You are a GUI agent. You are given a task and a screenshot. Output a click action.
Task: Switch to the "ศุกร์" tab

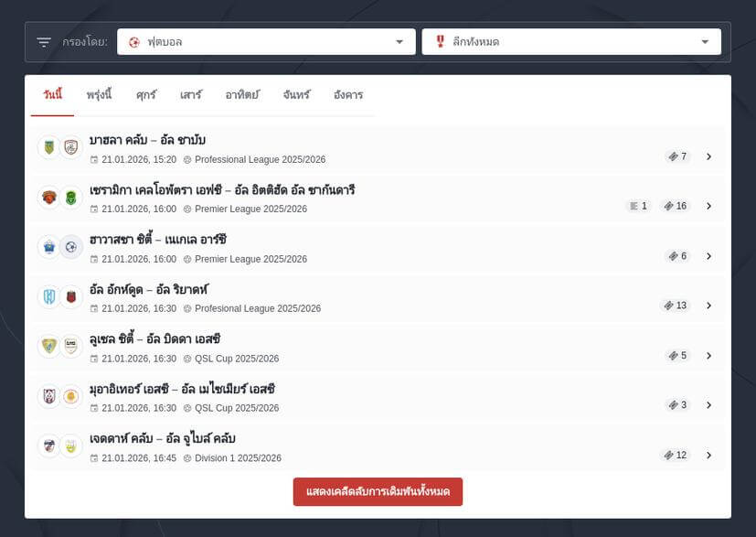(x=144, y=93)
